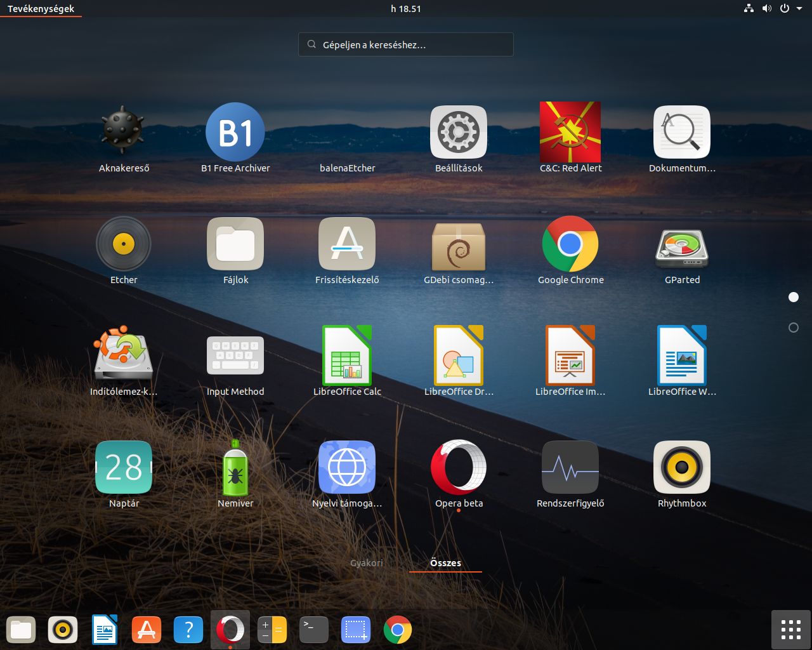
Task: Open the volume icon in top bar
Action: [x=766, y=9]
